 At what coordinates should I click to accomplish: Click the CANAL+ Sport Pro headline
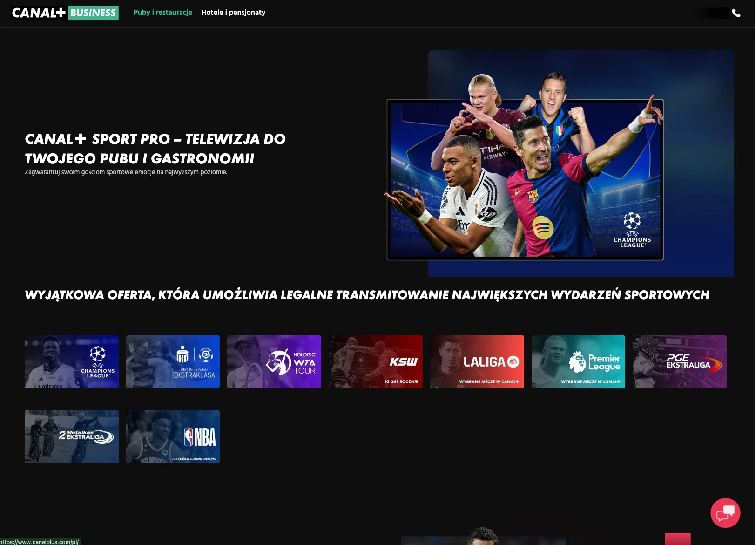tap(155, 149)
